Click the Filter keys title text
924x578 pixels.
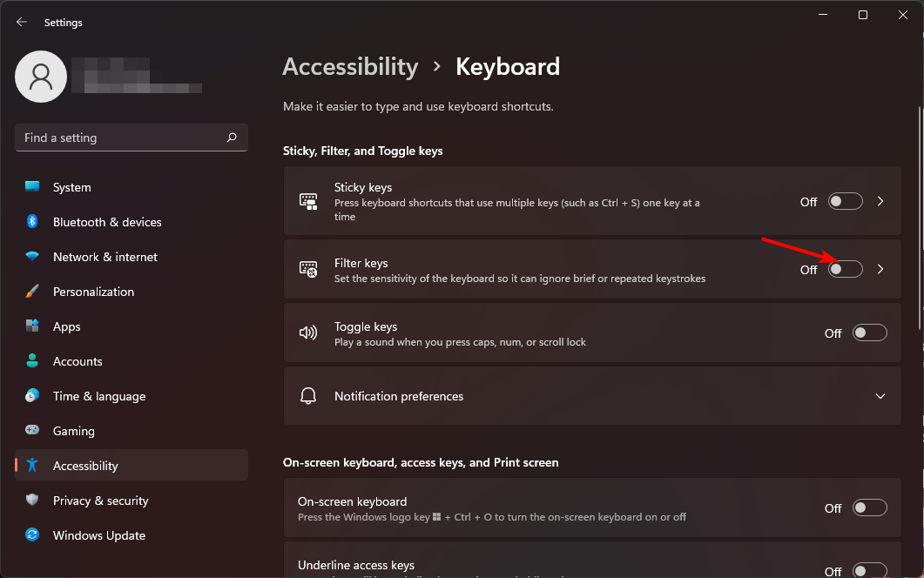tap(361, 263)
